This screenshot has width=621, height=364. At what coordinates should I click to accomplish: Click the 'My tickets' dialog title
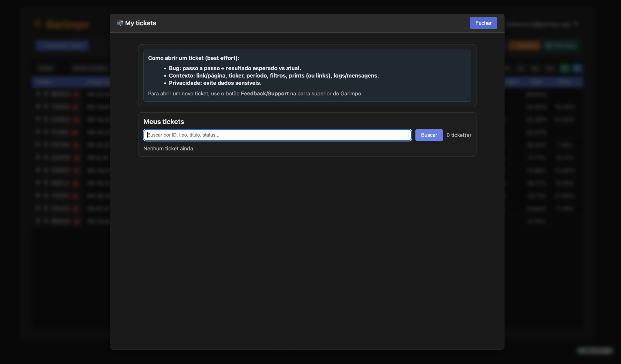[140, 23]
